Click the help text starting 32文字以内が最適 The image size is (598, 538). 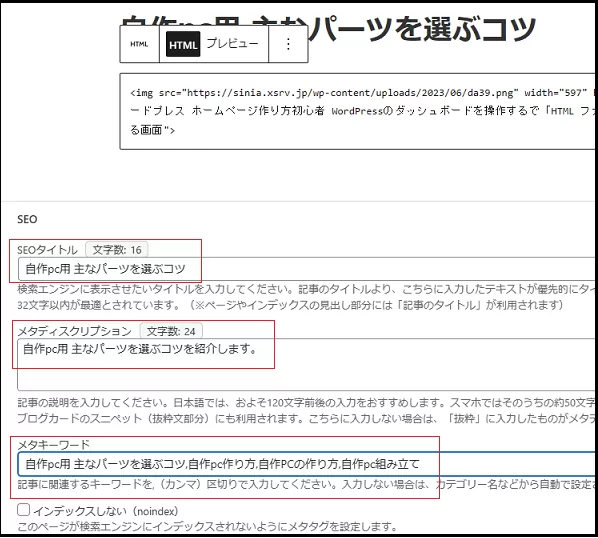pos(290,305)
